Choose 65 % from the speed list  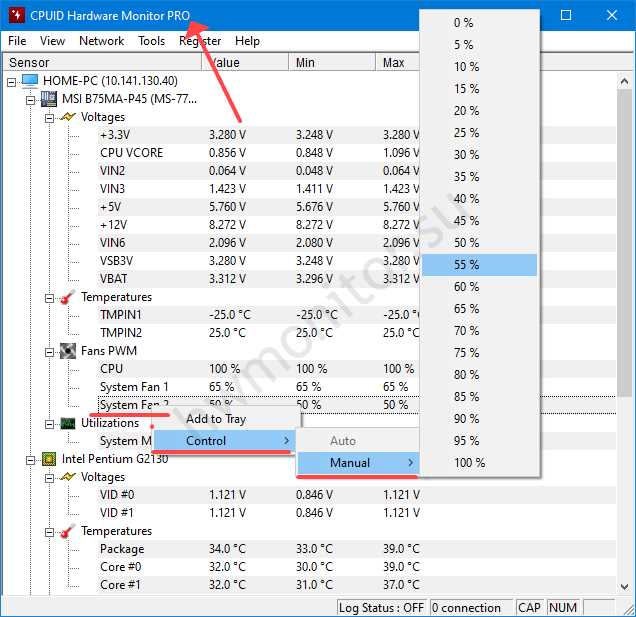point(479,309)
